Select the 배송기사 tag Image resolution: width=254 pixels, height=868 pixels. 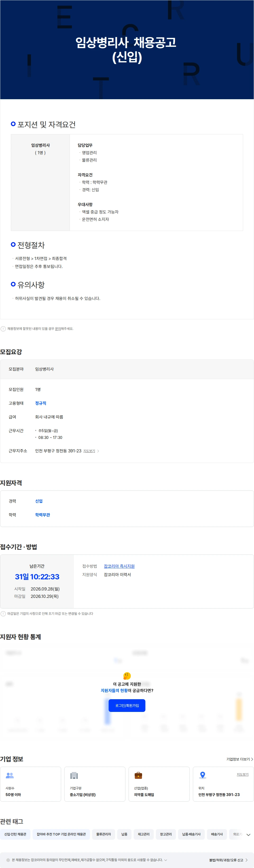coord(217,834)
